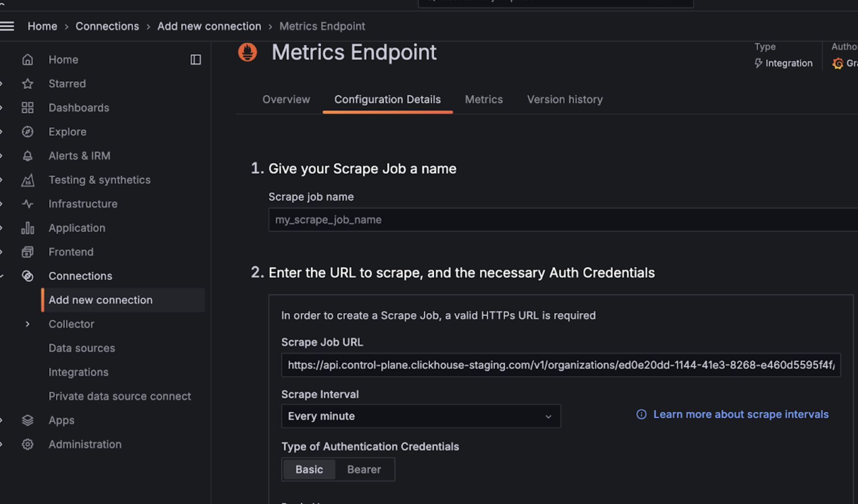
Task: Expand the Collector section
Action: 27,324
